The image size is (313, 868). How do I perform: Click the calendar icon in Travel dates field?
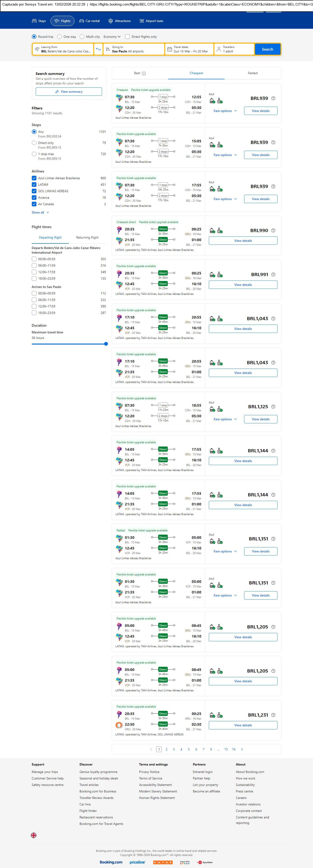pos(170,49)
